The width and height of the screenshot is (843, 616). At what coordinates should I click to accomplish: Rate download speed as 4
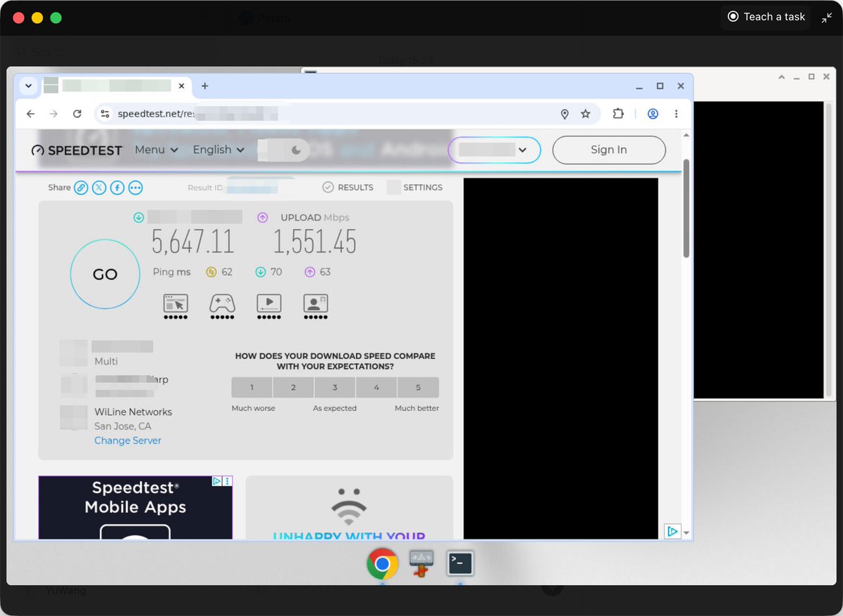point(377,388)
